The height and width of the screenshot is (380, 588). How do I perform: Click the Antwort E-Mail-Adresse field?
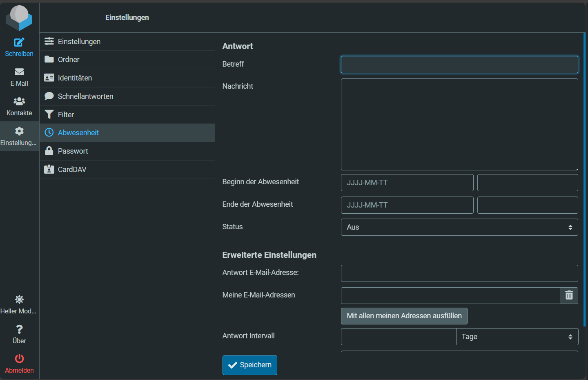coord(459,273)
